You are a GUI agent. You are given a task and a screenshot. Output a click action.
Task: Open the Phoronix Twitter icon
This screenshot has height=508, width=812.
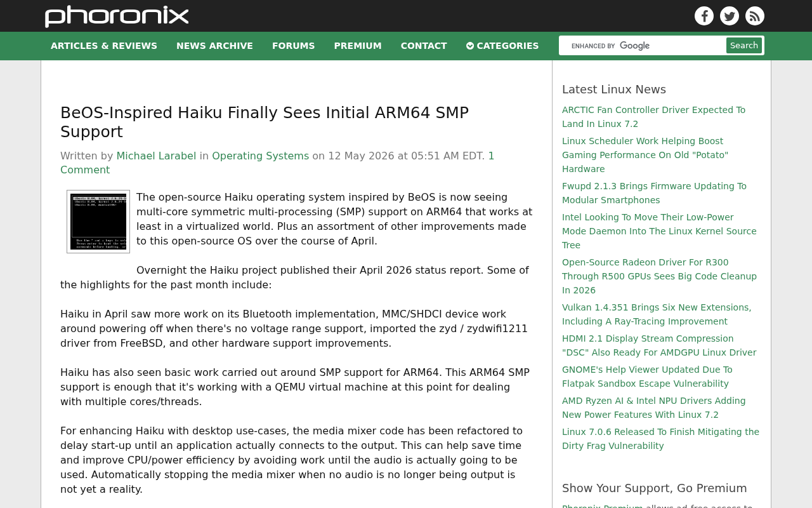(730, 16)
